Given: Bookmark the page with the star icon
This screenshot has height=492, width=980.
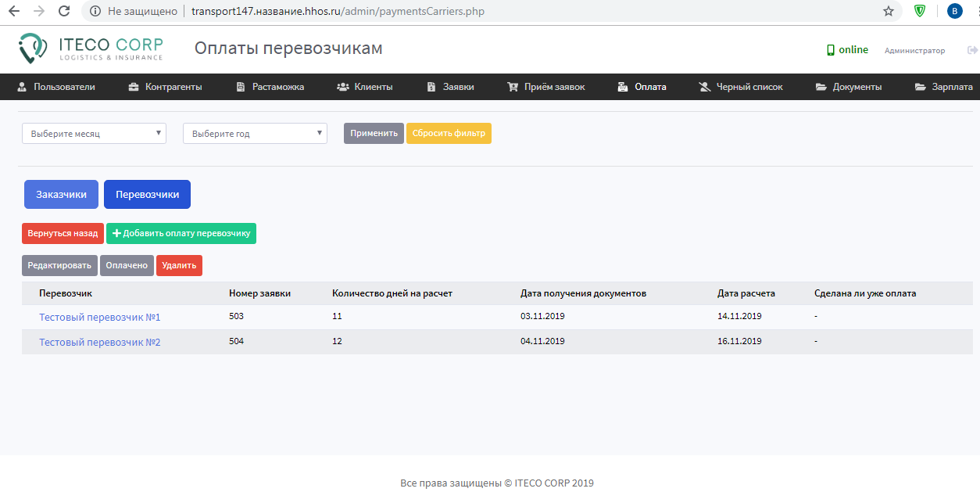Looking at the screenshot, I should 889,11.
